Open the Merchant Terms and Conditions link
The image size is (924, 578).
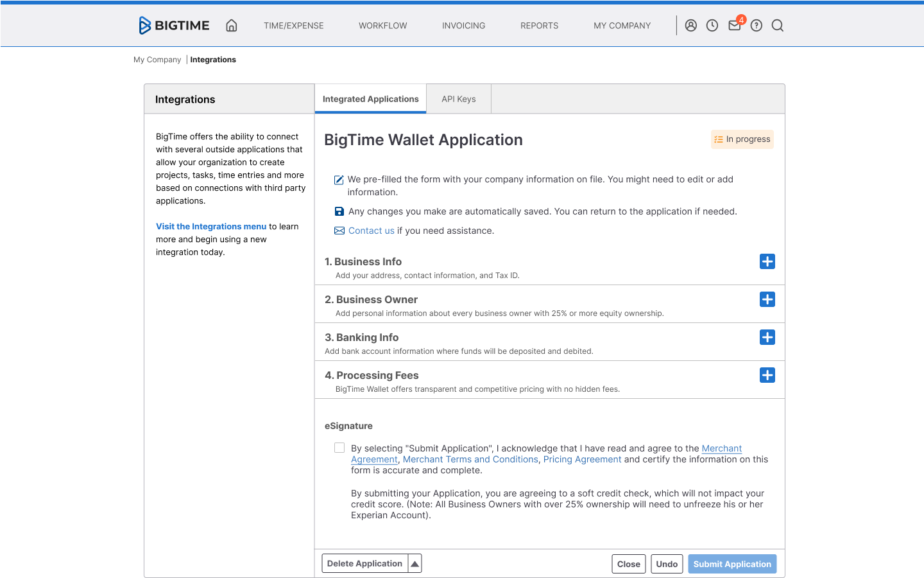pos(470,459)
